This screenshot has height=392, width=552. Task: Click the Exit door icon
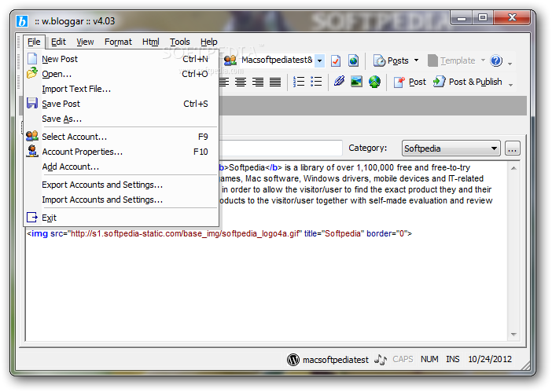[32, 218]
